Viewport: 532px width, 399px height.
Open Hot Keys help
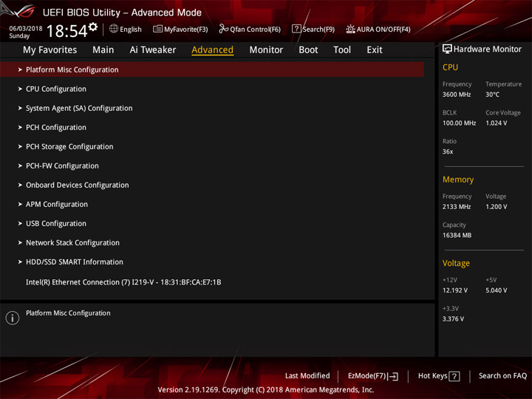coord(439,376)
